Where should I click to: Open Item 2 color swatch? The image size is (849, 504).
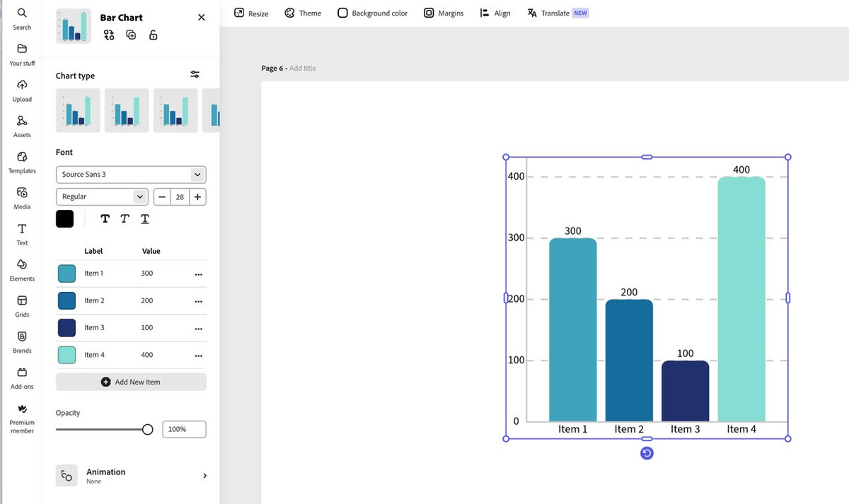(67, 300)
